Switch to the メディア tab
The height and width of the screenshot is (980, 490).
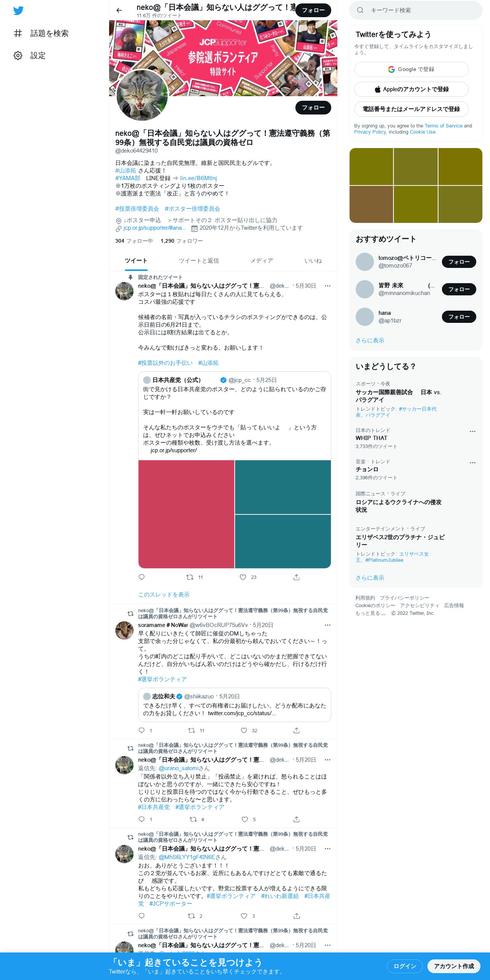pyautogui.click(x=262, y=261)
